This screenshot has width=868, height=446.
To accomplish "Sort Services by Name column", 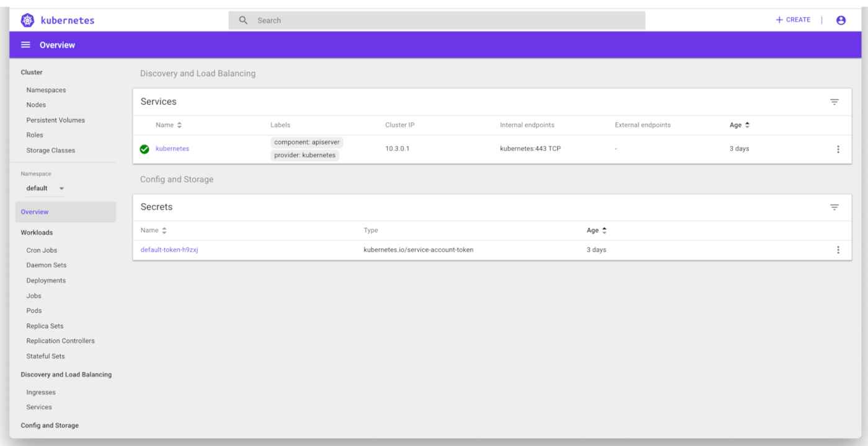I will pos(167,124).
